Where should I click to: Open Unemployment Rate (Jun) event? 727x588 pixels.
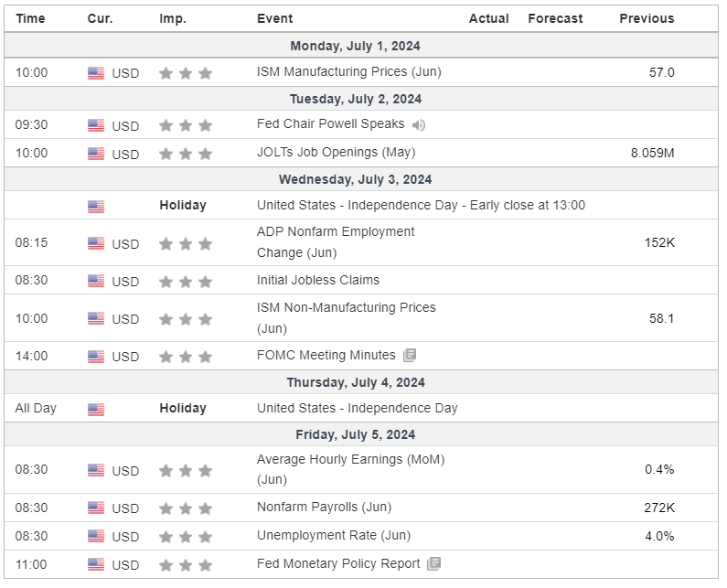334,535
